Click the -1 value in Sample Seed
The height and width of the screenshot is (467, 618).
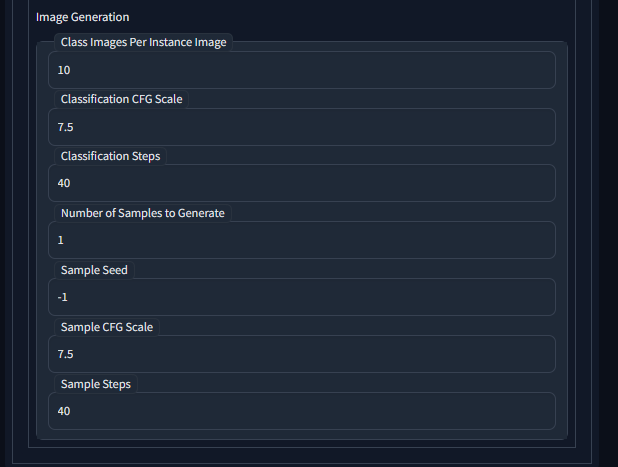pos(62,297)
